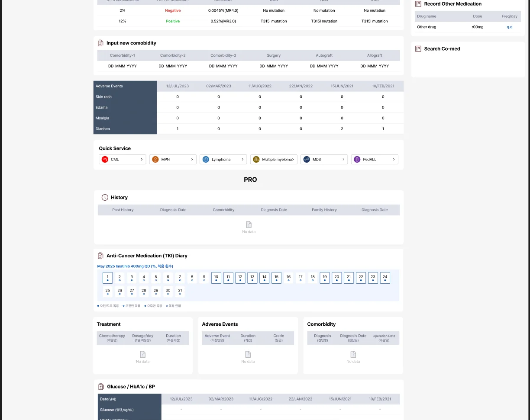Click the History clock icon
This screenshot has height=420, width=530.
[x=105, y=197]
